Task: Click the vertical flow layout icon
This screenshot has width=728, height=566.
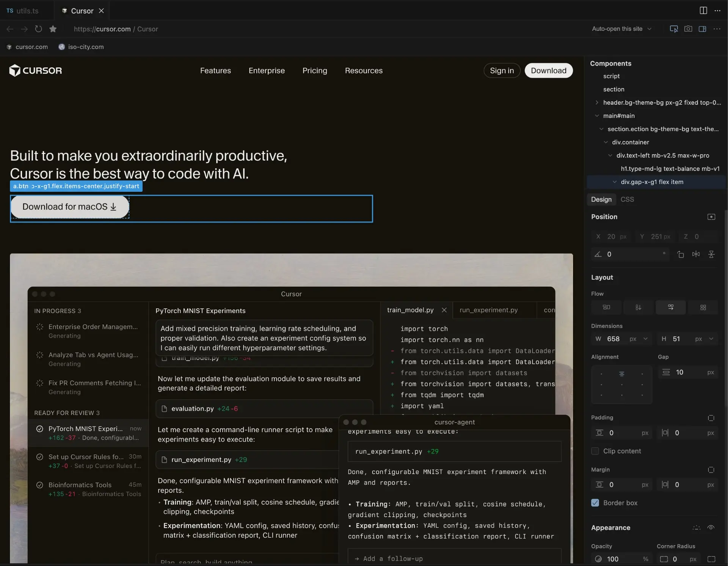Action: (638, 307)
